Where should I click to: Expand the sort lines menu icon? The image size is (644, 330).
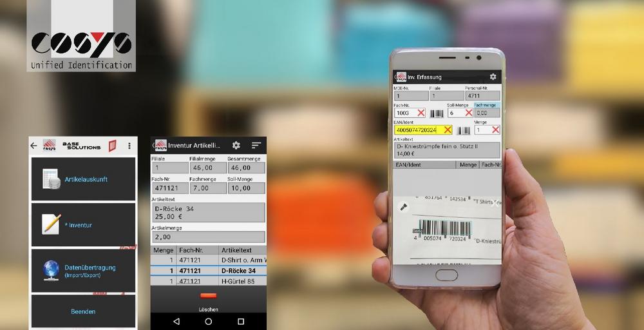pyautogui.click(x=256, y=146)
